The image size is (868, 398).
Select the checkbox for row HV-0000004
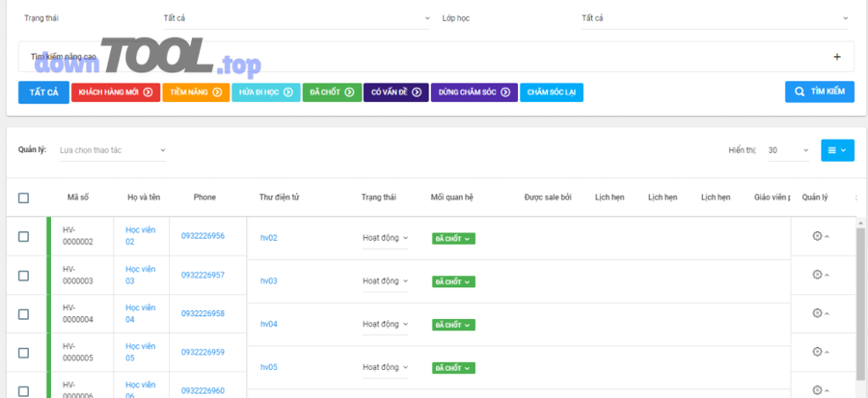(24, 314)
